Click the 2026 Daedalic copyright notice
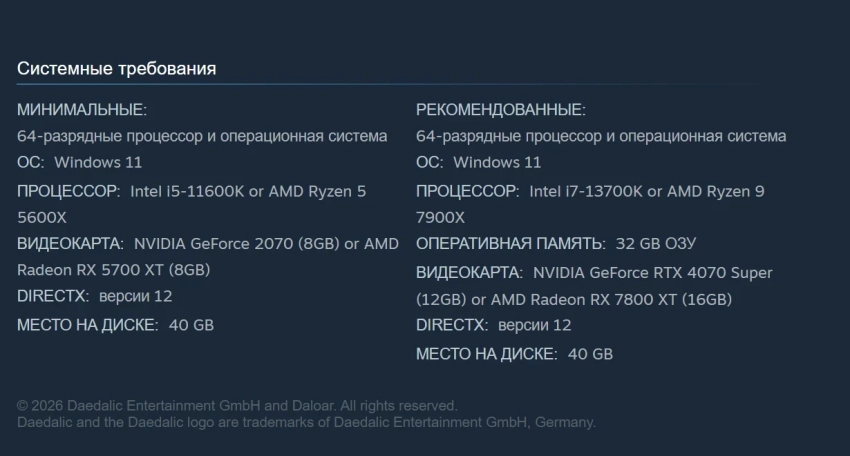The image size is (850, 456). coord(237,405)
